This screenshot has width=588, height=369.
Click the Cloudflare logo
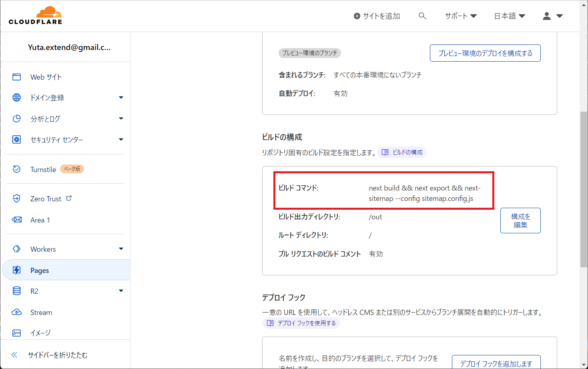point(36,16)
